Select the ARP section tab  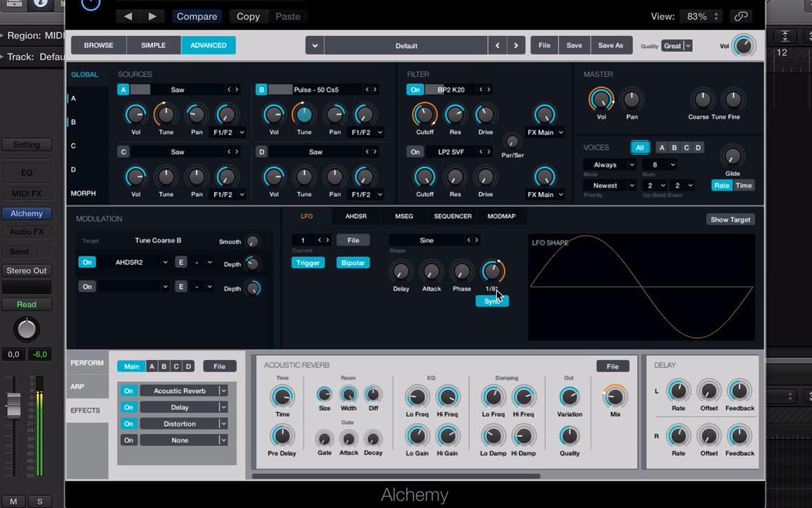pos(87,387)
